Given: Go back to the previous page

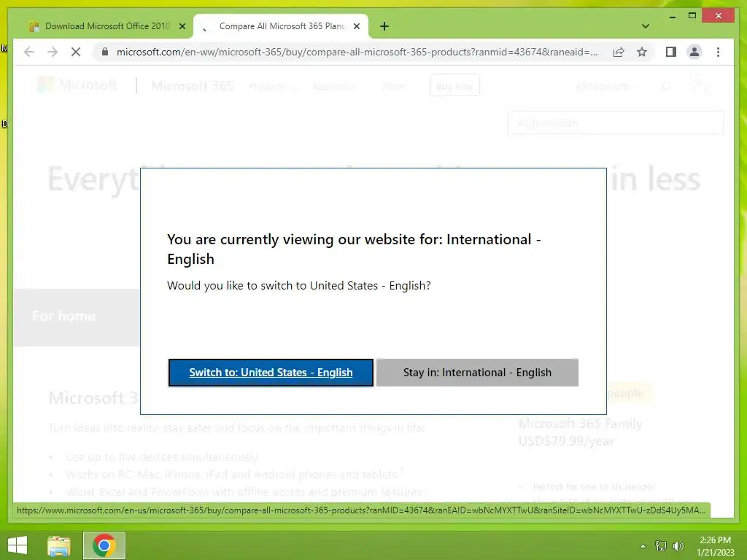Looking at the screenshot, I should tap(29, 52).
